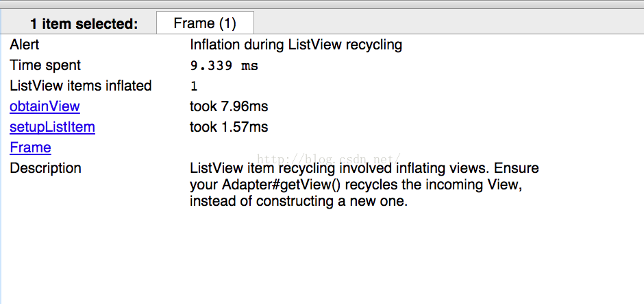The image size is (644, 304).
Task: Select the '1 item selected:' header label
Action: [x=84, y=24]
